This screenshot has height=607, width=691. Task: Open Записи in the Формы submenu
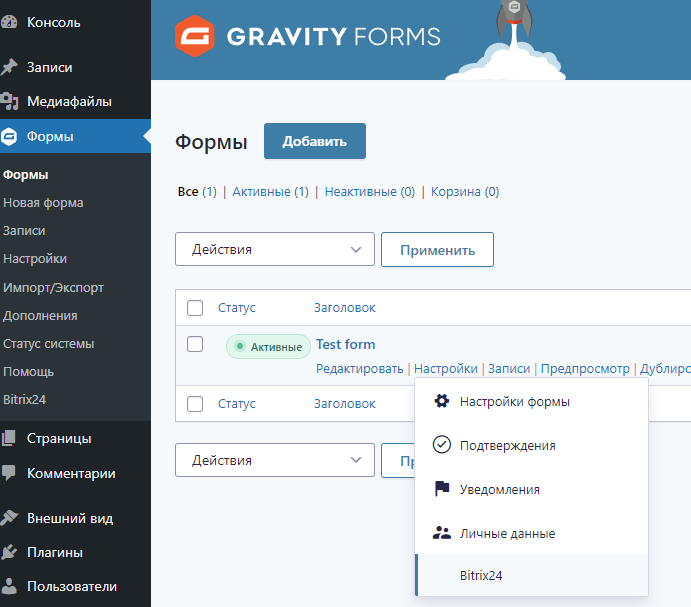tap(24, 231)
